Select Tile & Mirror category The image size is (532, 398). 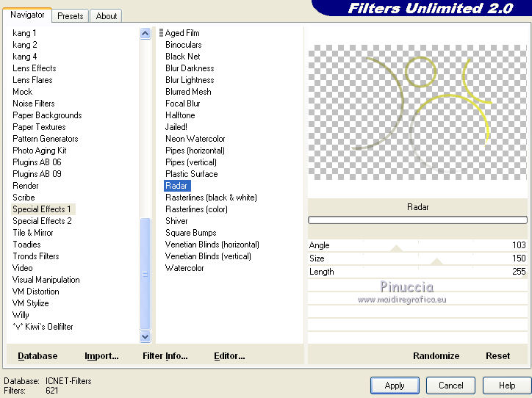33,233
